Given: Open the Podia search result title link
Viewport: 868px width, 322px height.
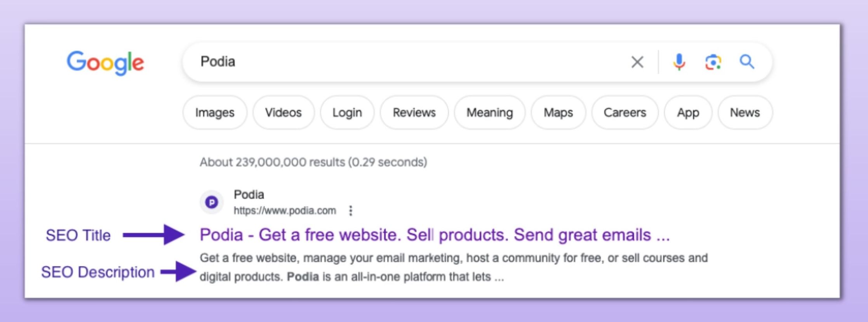Looking at the screenshot, I should click(435, 235).
